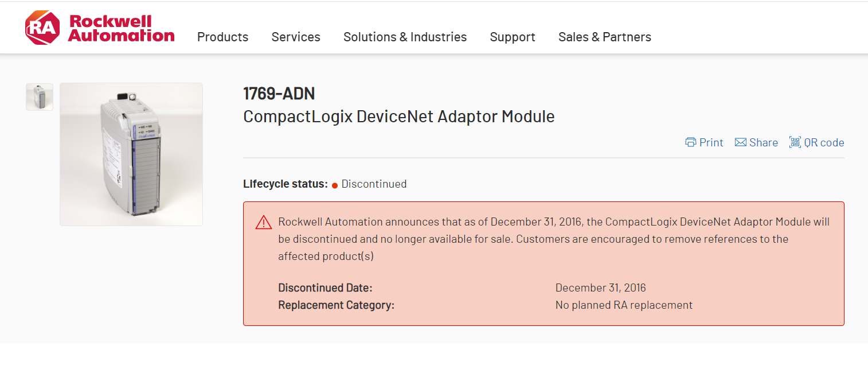Select the small product thumbnail
The height and width of the screenshot is (365, 868).
40,97
